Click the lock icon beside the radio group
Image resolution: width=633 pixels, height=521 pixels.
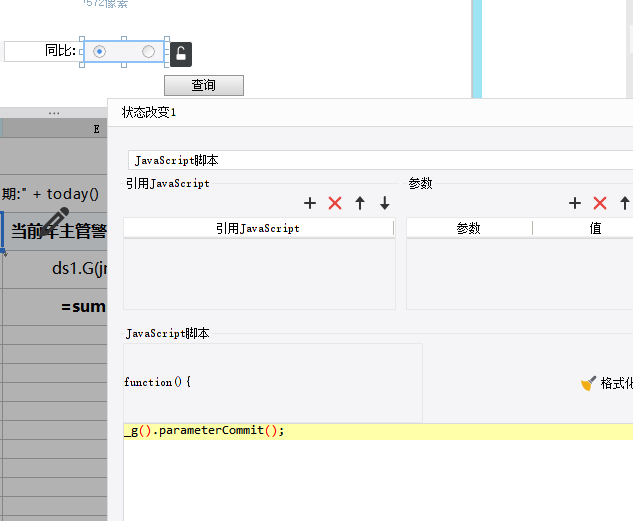pos(180,54)
